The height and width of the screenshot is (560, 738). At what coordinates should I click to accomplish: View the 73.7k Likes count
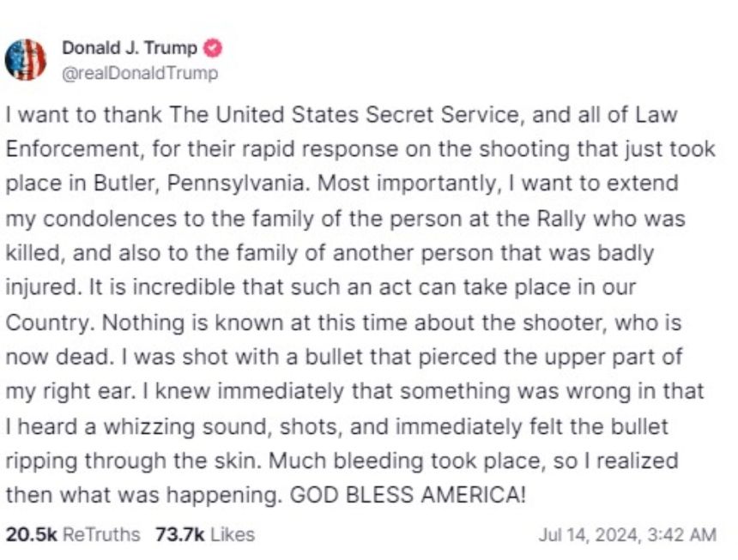[180, 534]
